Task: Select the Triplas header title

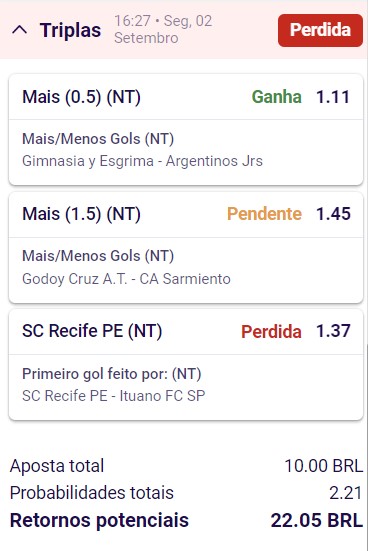Action: (70, 30)
